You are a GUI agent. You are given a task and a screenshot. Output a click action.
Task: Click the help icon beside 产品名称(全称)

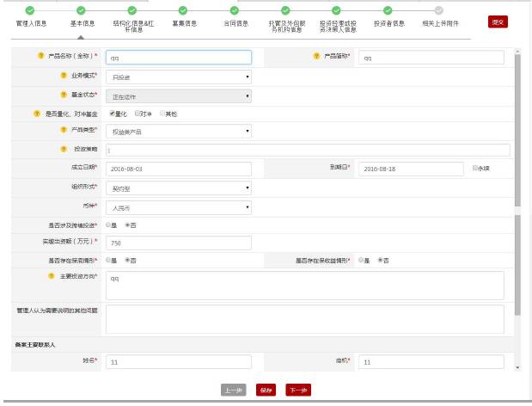tap(40, 55)
